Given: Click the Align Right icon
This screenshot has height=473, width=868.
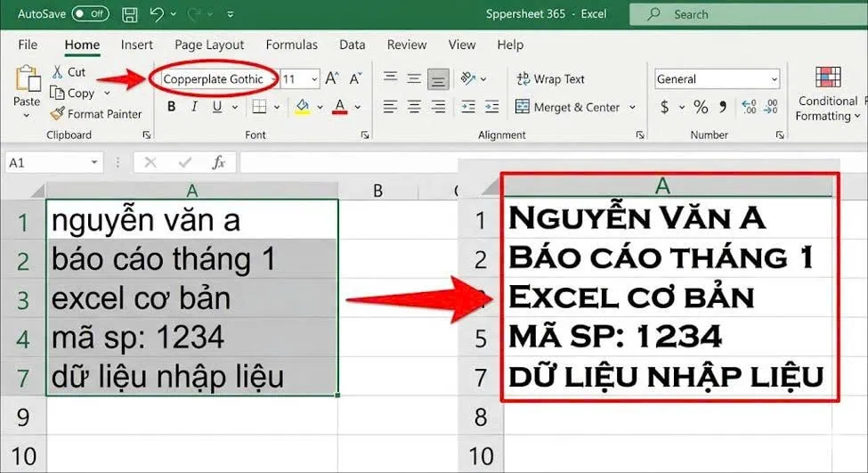Looking at the screenshot, I should pyautogui.click(x=438, y=106).
